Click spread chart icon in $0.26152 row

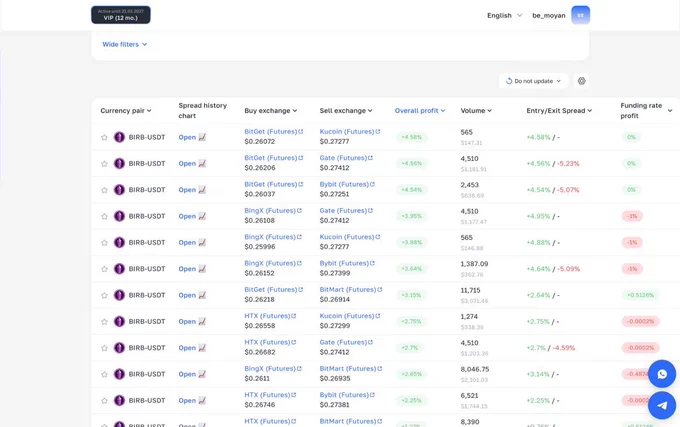[x=202, y=269]
